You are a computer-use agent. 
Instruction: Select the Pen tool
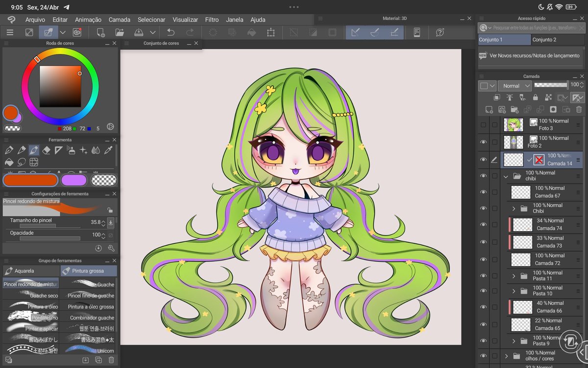9,150
